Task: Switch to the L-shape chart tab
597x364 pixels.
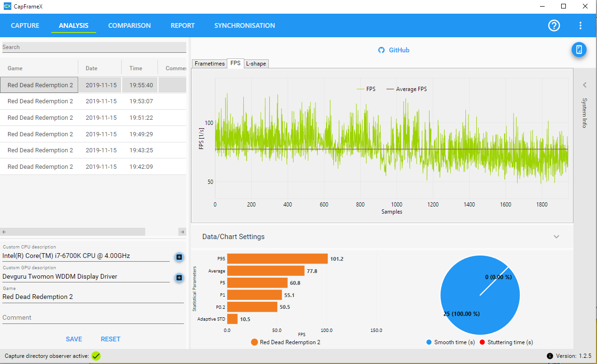Action: click(x=256, y=64)
